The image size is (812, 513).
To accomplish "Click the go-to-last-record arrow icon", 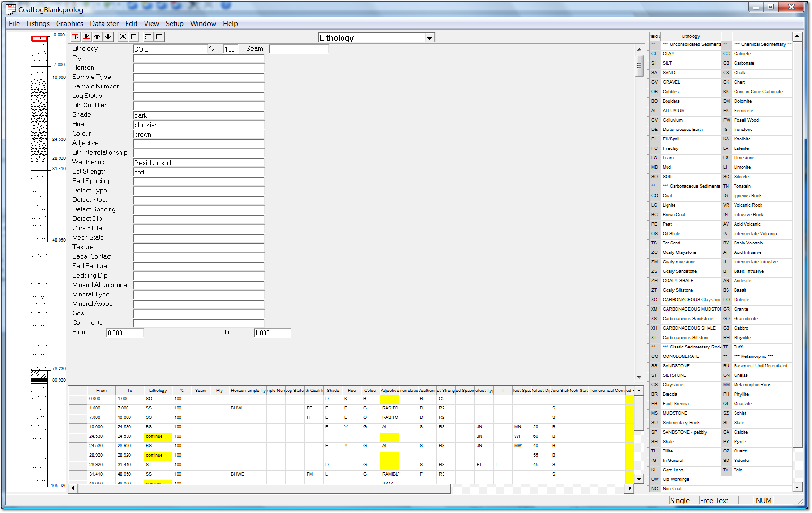I will [86, 37].
